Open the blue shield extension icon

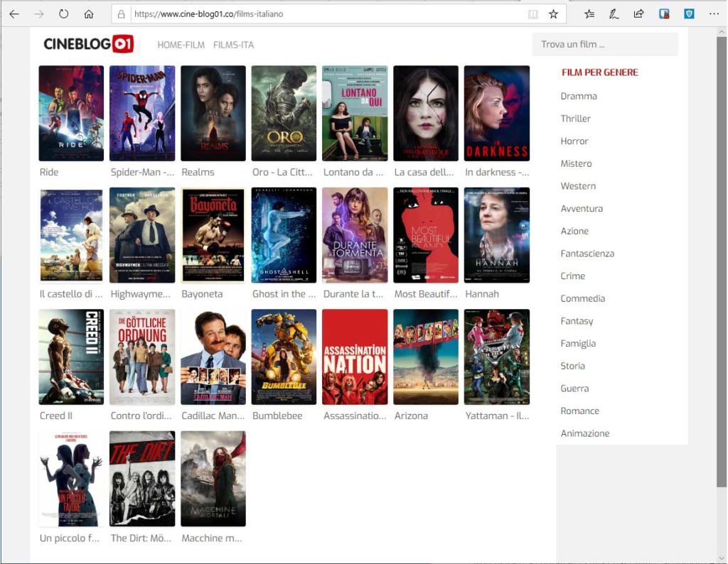coord(688,13)
